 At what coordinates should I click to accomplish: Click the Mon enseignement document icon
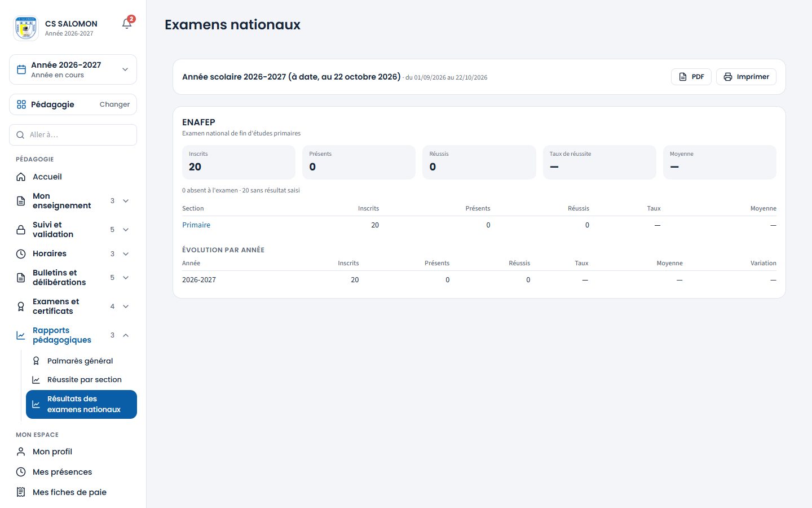(21, 201)
